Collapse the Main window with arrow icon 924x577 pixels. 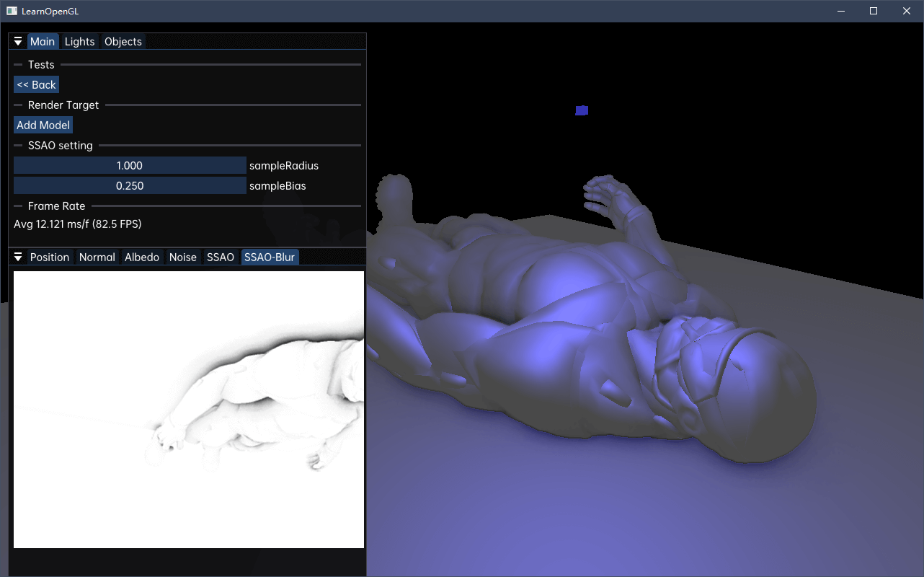point(18,42)
